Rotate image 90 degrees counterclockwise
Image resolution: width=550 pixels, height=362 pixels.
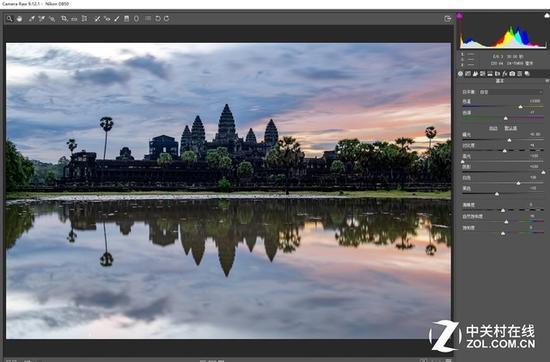[158, 19]
